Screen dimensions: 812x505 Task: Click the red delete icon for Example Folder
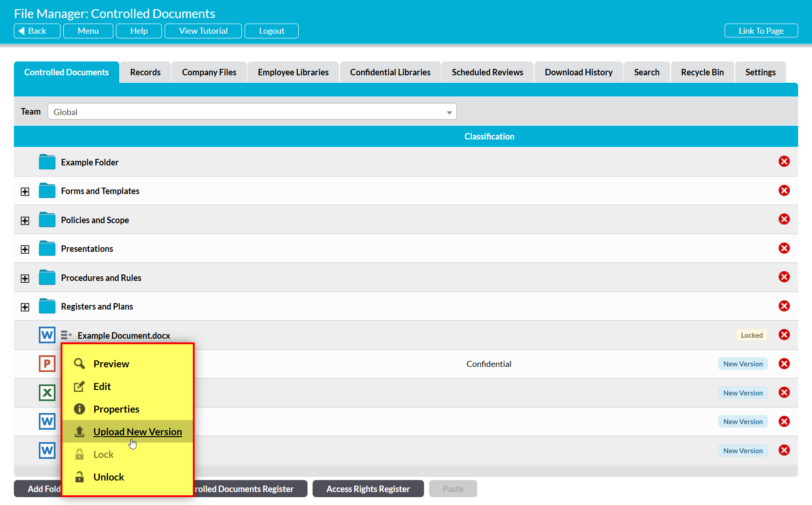pyautogui.click(x=784, y=162)
